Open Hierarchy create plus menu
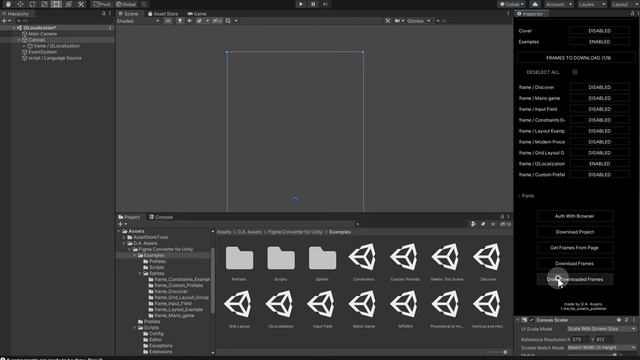This screenshot has width=640, height=360. [x=6, y=21]
